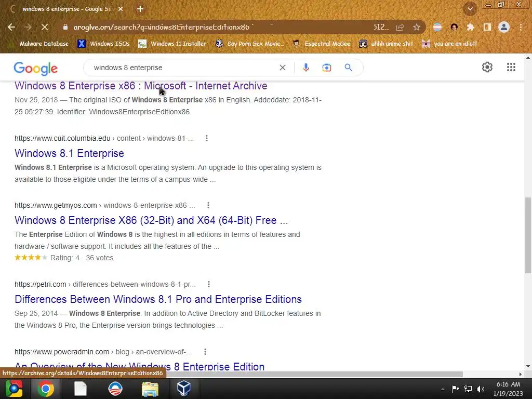Open the Windows 11 Installer bookmark
This screenshot has height=399, width=532.
point(172,44)
